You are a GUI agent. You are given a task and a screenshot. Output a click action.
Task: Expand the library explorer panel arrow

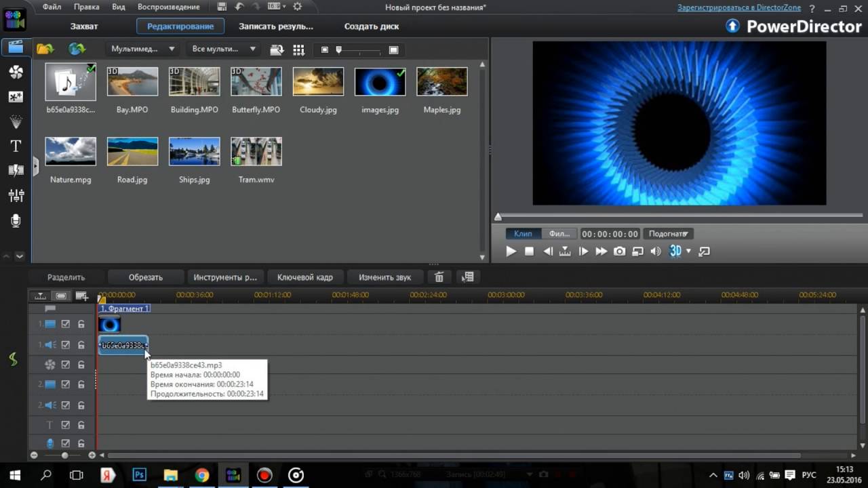point(36,166)
